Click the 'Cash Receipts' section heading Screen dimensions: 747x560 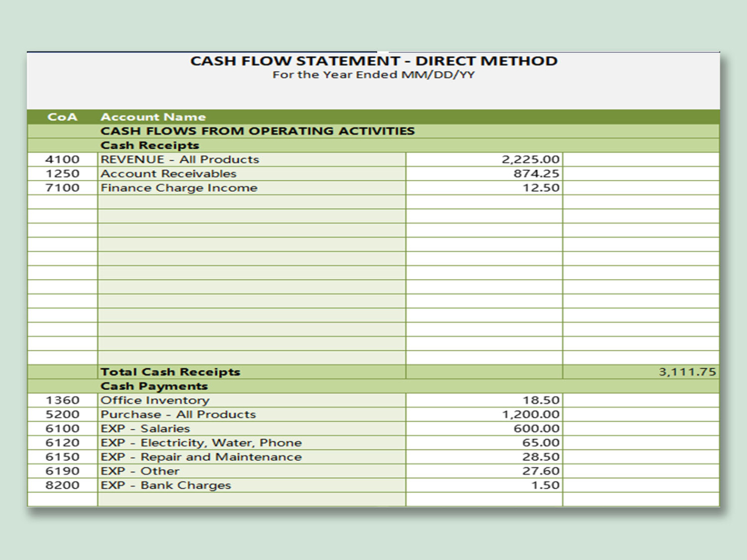(150, 145)
